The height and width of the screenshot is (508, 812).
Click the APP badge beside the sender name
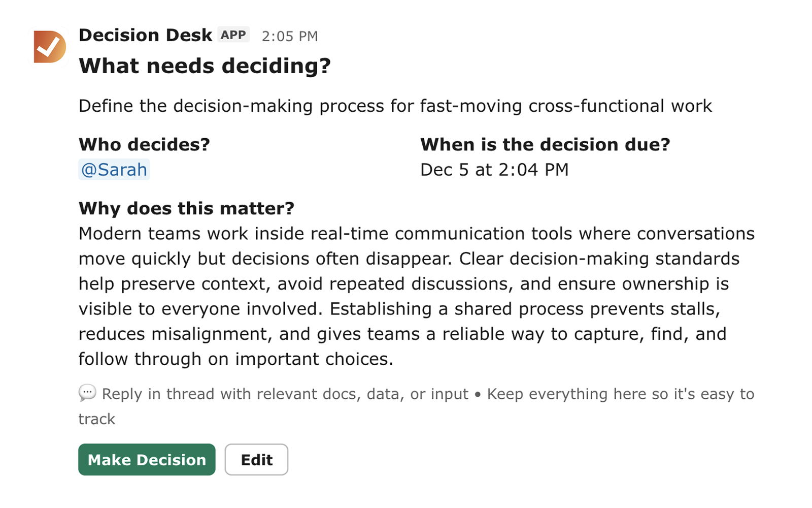click(x=233, y=35)
